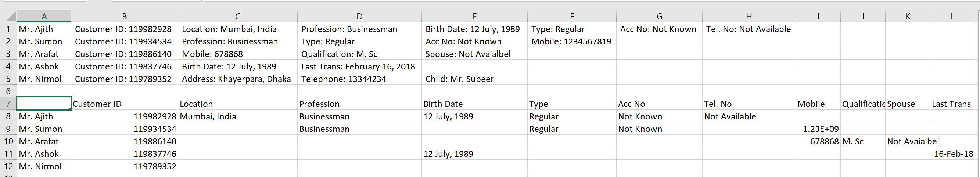Select the row 12 header
The width and height of the screenshot is (980, 177).
(8, 166)
